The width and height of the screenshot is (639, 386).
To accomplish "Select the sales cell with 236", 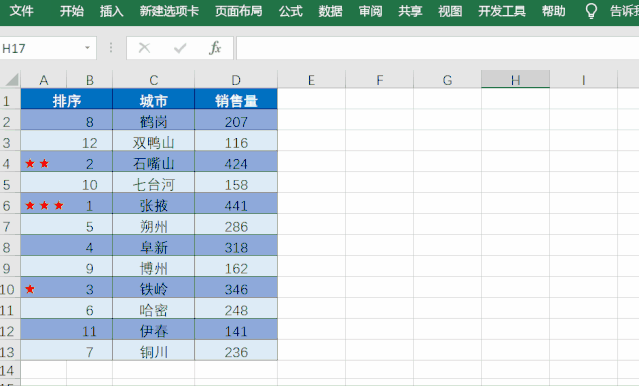I will [236, 350].
